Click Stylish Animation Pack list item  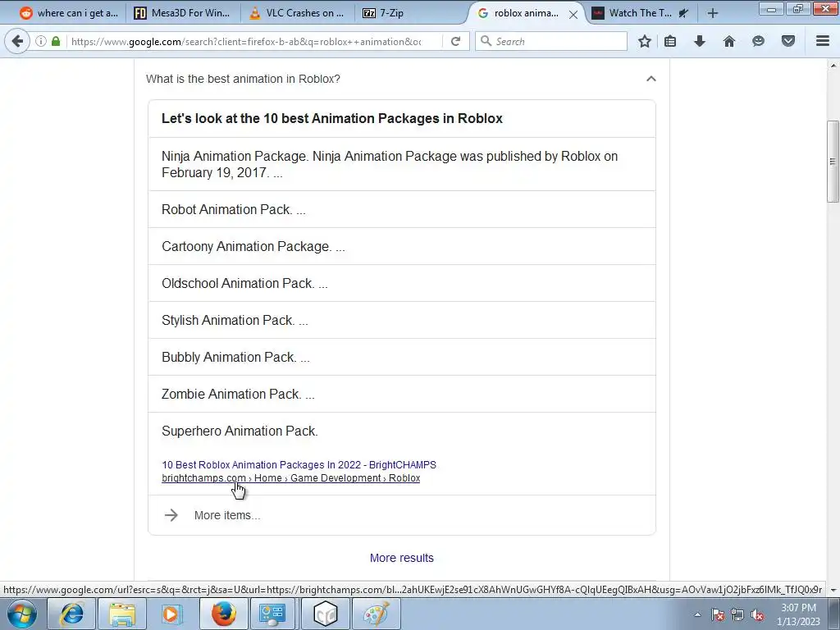pyautogui.click(x=402, y=321)
